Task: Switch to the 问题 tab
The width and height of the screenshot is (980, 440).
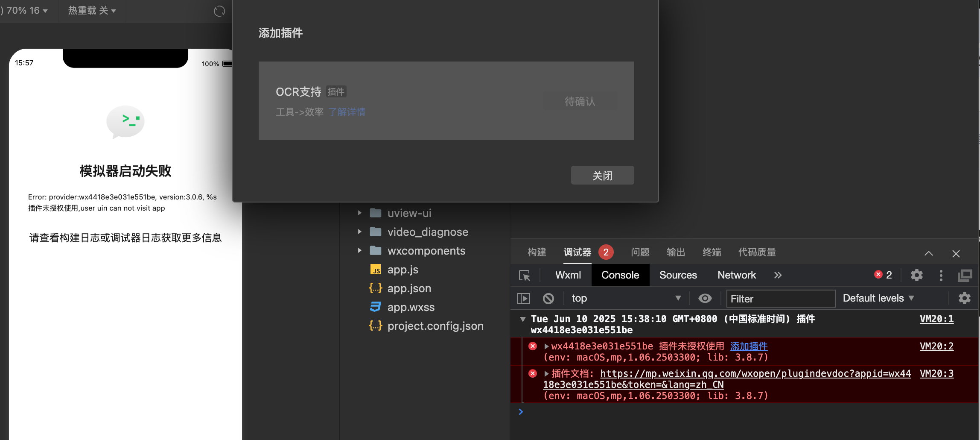Action: (x=640, y=252)
